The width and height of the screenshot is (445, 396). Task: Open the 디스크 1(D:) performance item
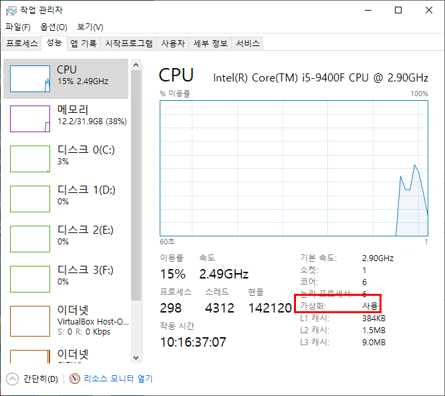click(66, 199)
